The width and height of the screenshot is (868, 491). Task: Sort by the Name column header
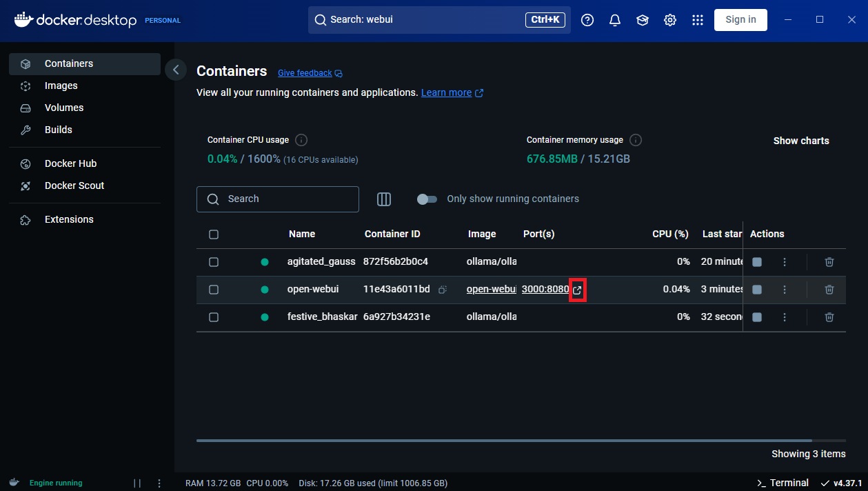click(302, 234)
